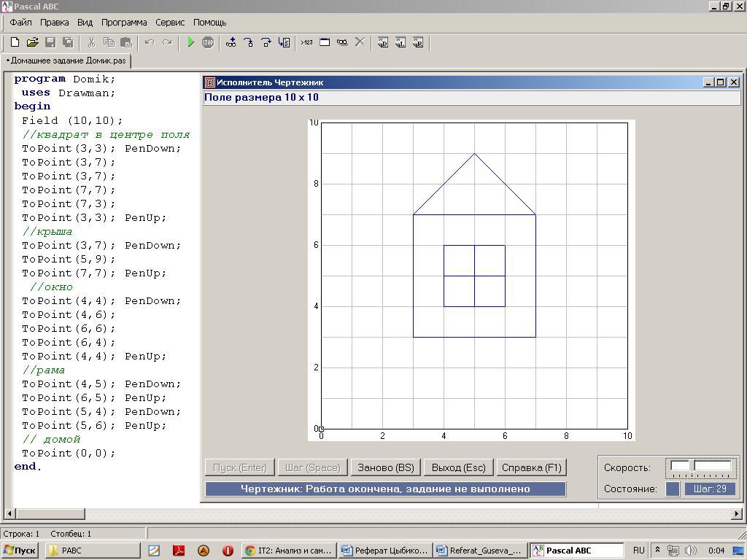Click the Выход (Esc) button
The width and height of the screenshot is (747, 560).
[x=458, y=467]
